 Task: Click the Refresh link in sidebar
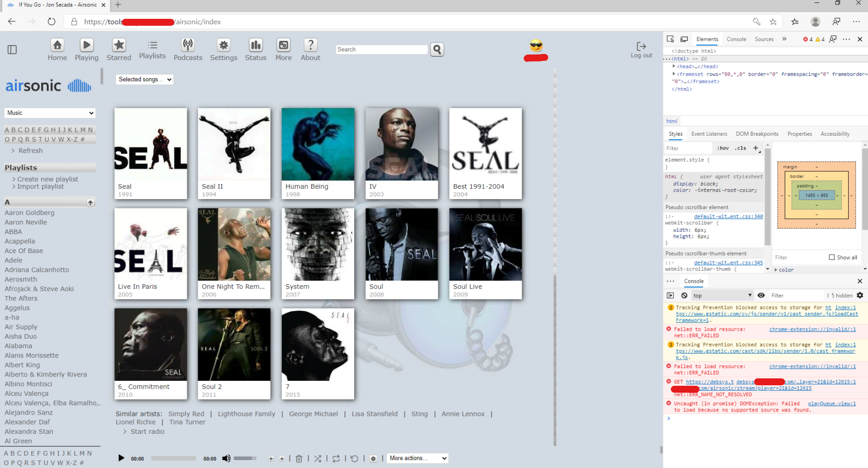[x=30, y=151]
